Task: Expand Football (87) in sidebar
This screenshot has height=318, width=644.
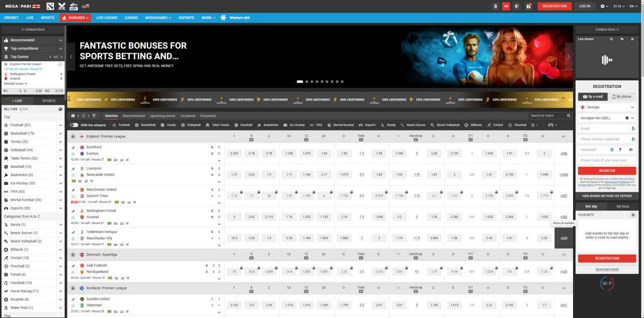Action: [60, 125]
